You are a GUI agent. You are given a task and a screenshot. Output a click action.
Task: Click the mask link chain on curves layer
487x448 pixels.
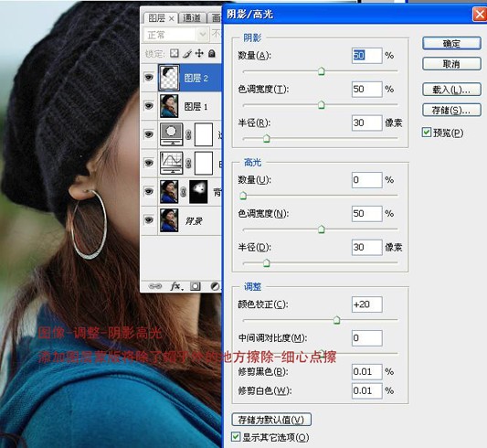tap(188, 163)
